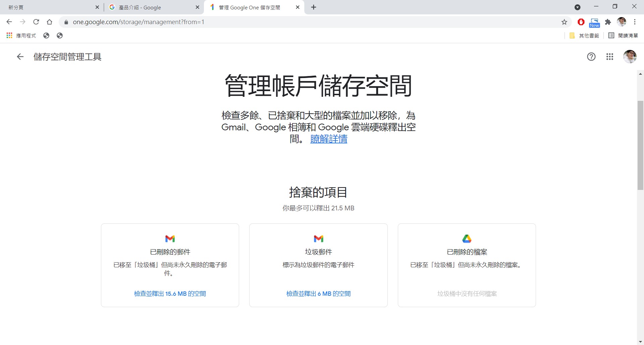Open the 應用程式 apps shortcut

coord(21,36)
